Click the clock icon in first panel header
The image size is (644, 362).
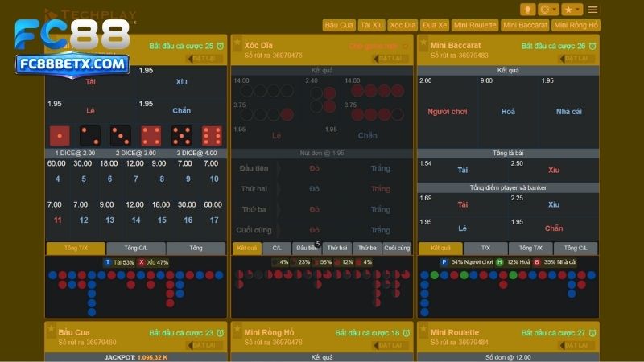[220, 46]
